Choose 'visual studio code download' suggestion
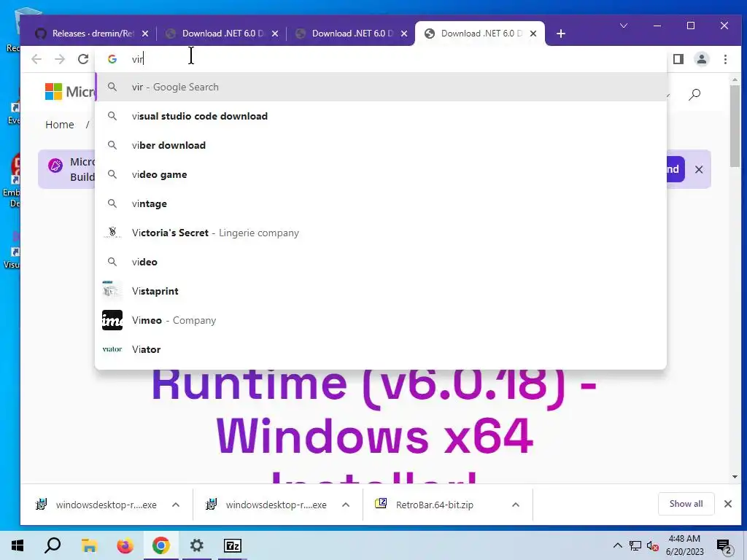The image size is (747, 560). click(381, 116)
